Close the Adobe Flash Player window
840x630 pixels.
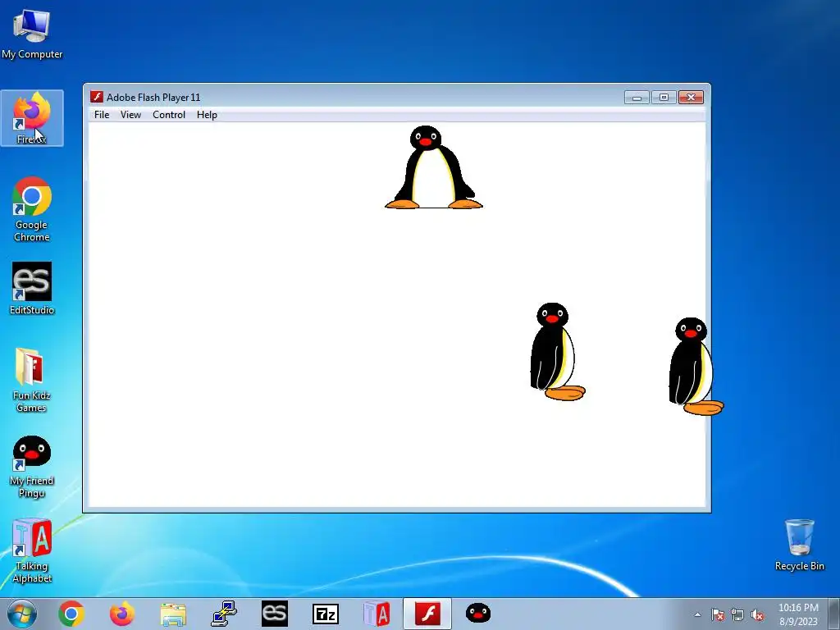coord(691,98)
